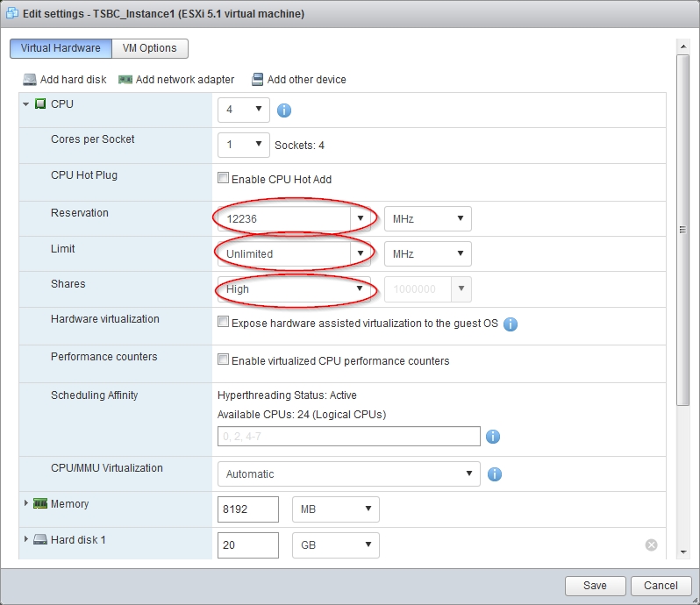The image size is (700, 605).
Task: Enable virtualized CPU performance counters checkbox
Action: (x=224, y=360)
